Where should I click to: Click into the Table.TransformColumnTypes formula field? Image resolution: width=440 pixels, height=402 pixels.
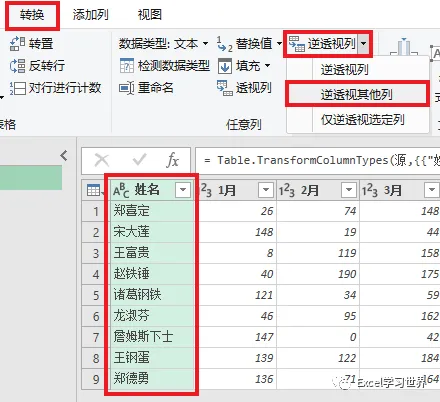tap(317, 161)
